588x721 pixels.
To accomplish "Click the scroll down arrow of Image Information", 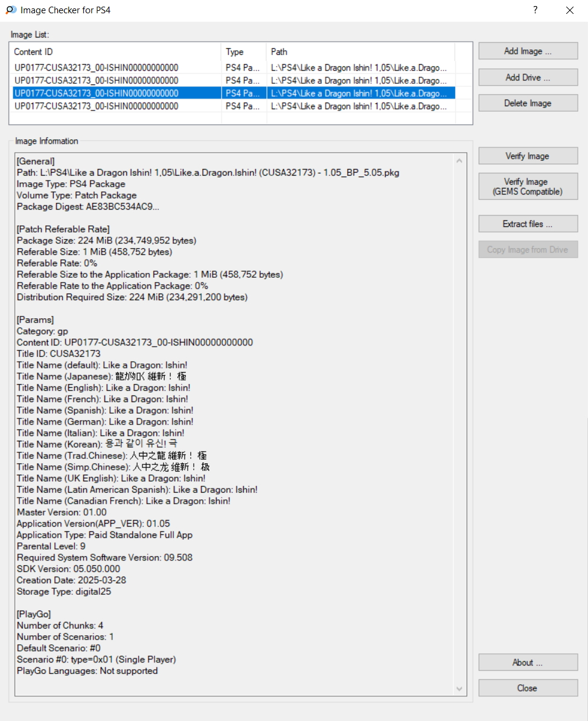I will click(x=459, y=688).
